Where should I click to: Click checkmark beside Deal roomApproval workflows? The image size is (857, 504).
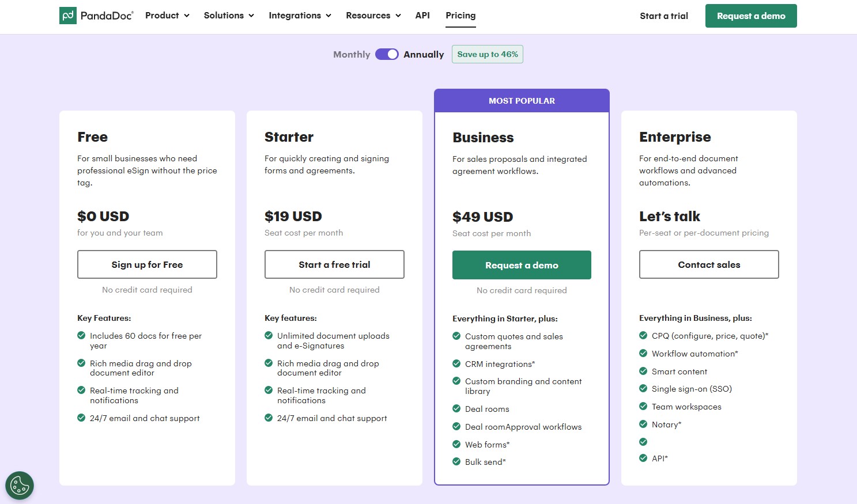tap(456, 426)
